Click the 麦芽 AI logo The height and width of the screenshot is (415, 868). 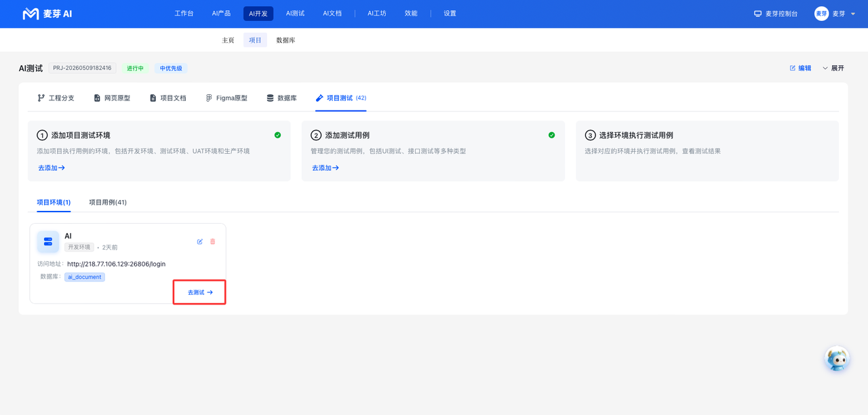click(x=47, y=14)
